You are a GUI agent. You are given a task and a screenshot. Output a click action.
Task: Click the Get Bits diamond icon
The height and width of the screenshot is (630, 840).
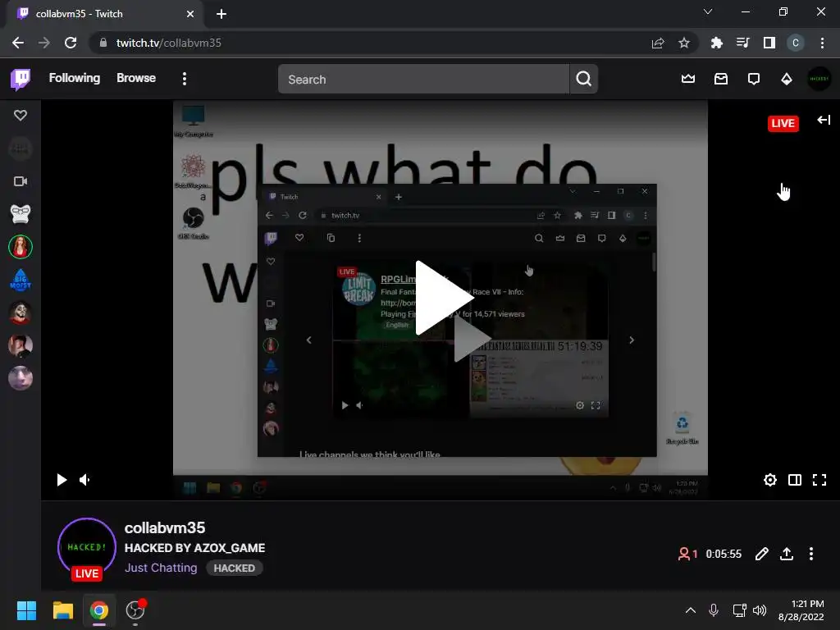(x=787, y=79)
